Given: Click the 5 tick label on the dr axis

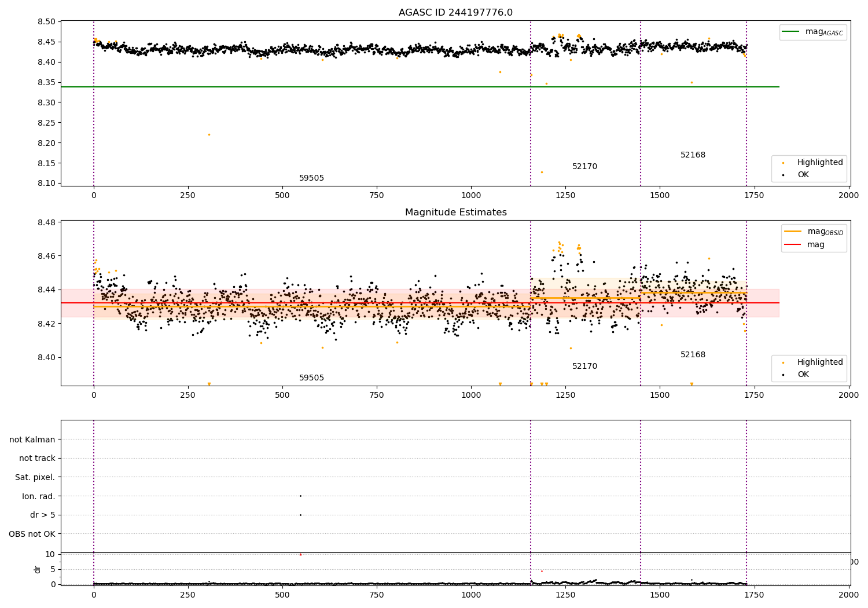Looking at the screenshot, I should pos(53,569).
